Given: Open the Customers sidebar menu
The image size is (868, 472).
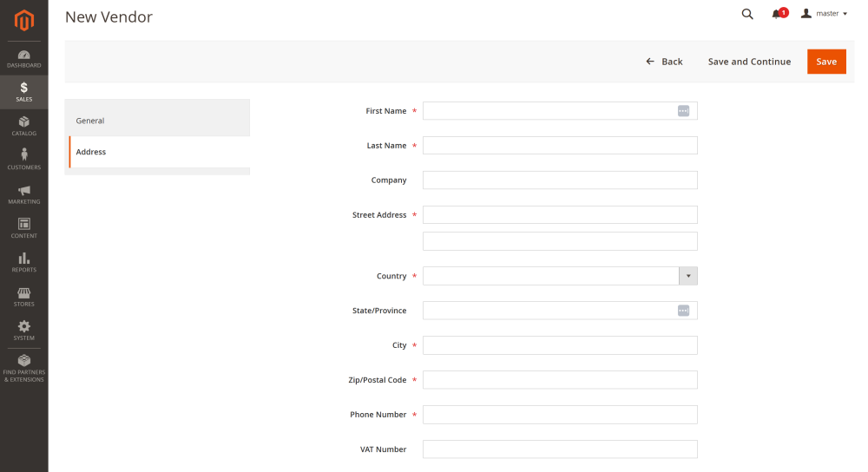Looking at the screenshot, I should (x=23, y=160).
